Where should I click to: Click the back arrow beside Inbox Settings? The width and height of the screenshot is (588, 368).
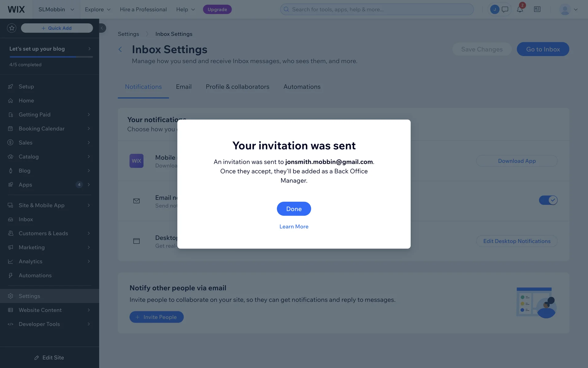[x=120, y=49]
